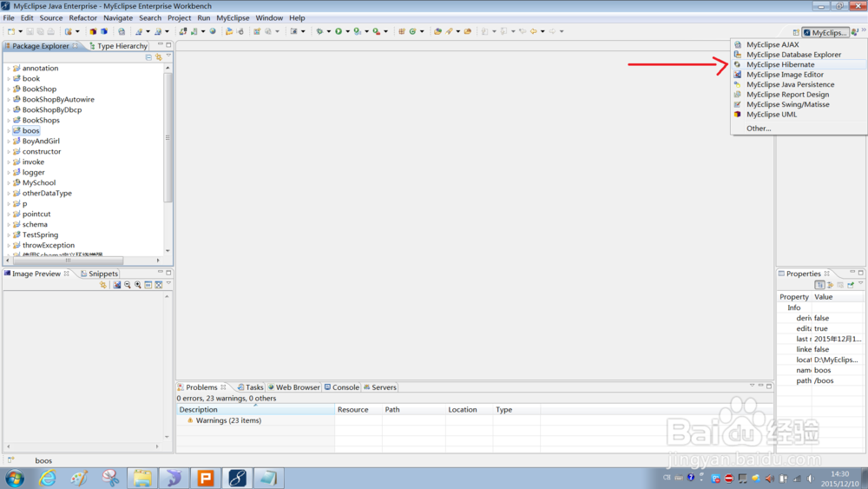
Task: Click the Package Explorer vertical scrollbar
Action: pos(168,138)
